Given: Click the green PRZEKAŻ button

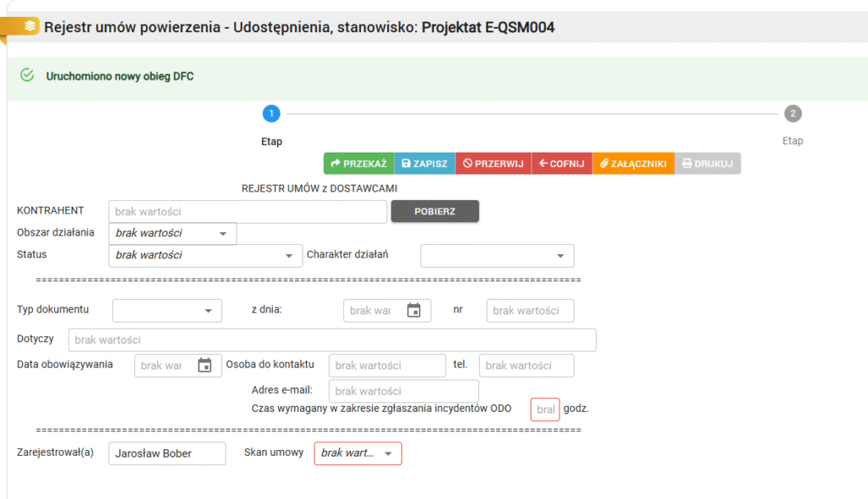Looking at the screenshot, I should (x=359, y=164).
